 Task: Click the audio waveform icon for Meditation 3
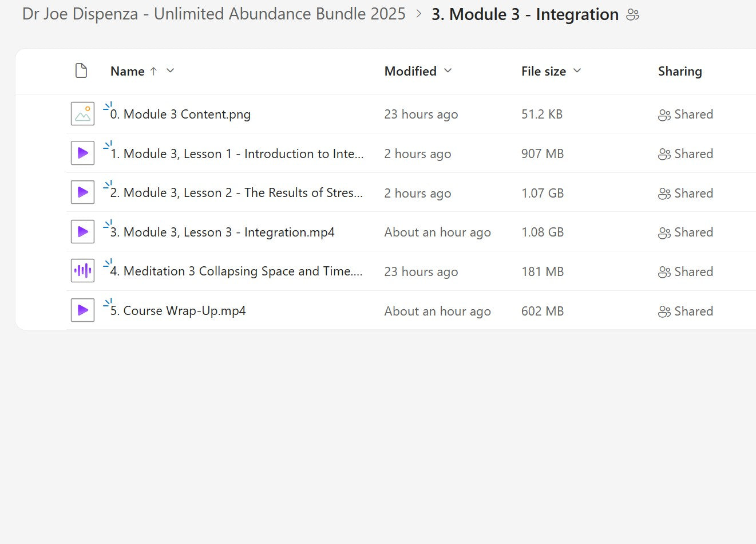[82, 271]
